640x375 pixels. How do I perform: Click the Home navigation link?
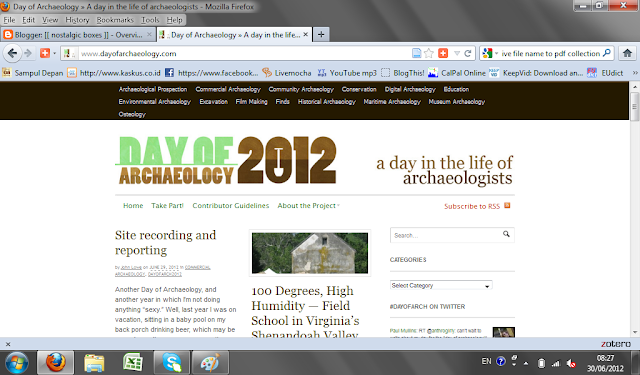(133, 206)
